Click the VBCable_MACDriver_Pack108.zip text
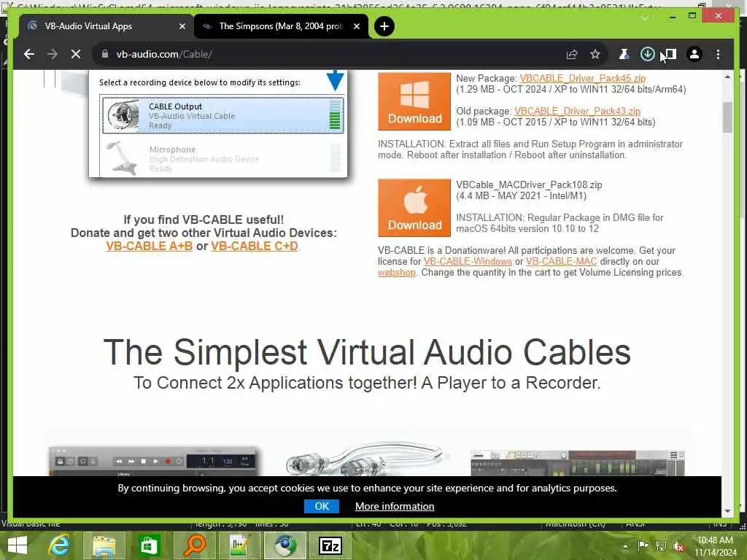 point(529,184)
